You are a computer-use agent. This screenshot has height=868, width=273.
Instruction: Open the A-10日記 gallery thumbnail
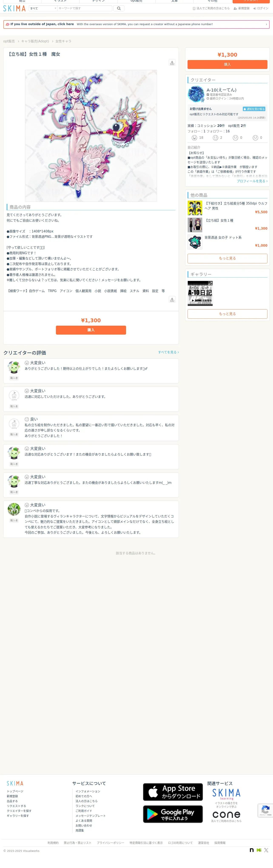pyautogui.click(x=200, y=294)
